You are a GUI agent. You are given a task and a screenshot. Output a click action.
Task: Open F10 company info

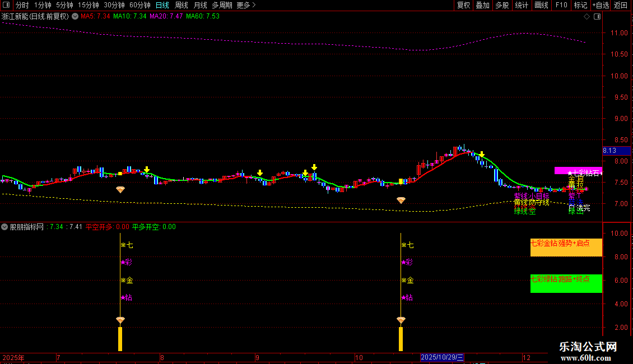pos(561,5)
